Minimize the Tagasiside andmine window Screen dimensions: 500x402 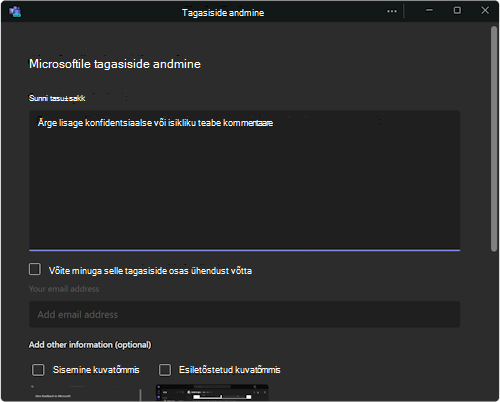pos(429,11)
